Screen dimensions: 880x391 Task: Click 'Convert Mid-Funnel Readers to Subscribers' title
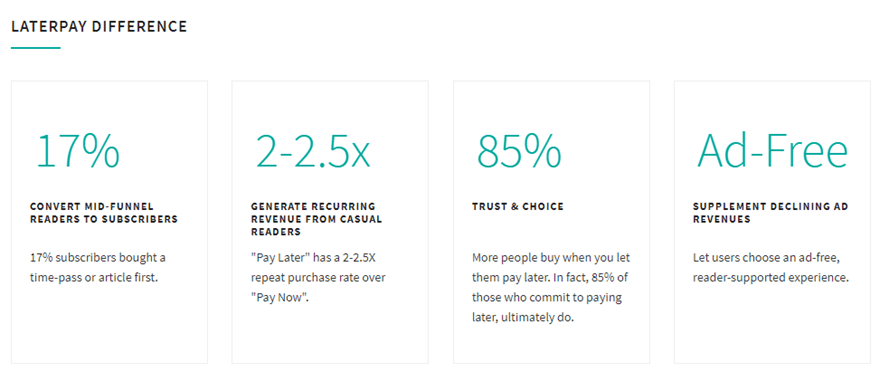pyautogui.click(x=104, y=213)
